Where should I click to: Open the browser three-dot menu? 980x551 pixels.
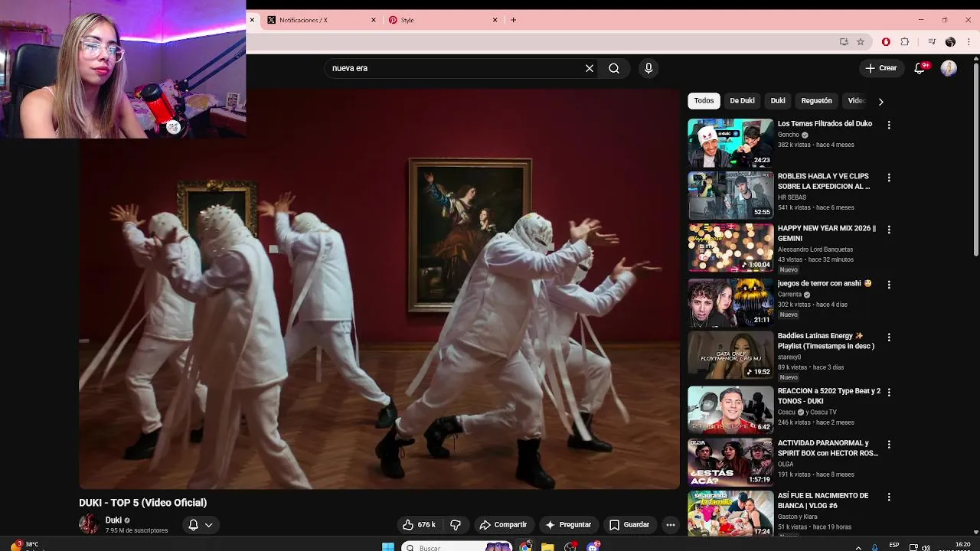(x=969, y=41)
